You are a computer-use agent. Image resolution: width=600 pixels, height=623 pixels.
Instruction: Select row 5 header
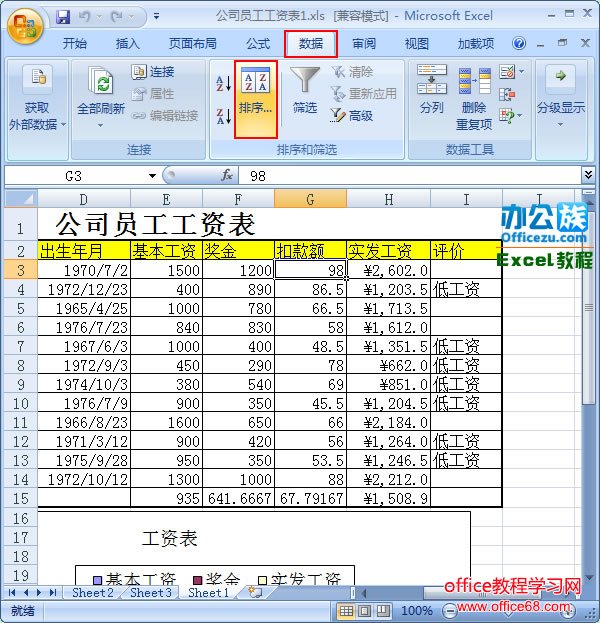point(21,308)
